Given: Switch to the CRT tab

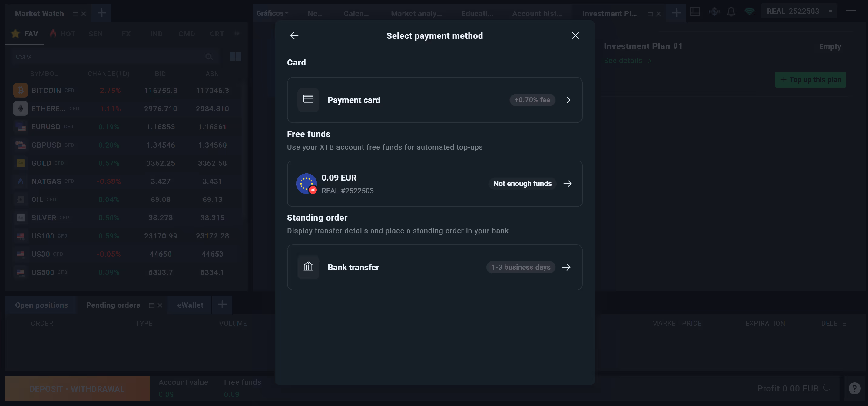Looking at the screenshot, I should coord(217,34).
